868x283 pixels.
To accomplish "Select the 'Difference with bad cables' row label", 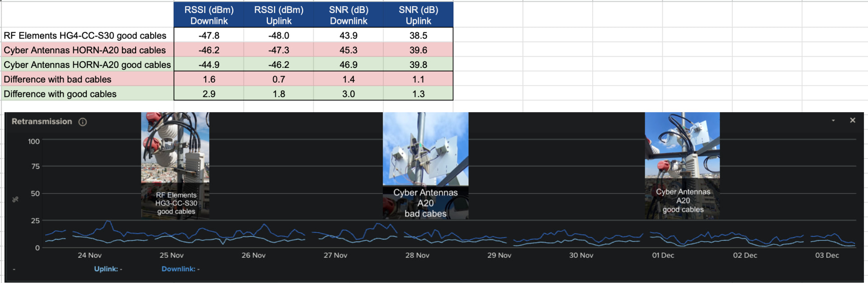I will click(x=58, y=79).
